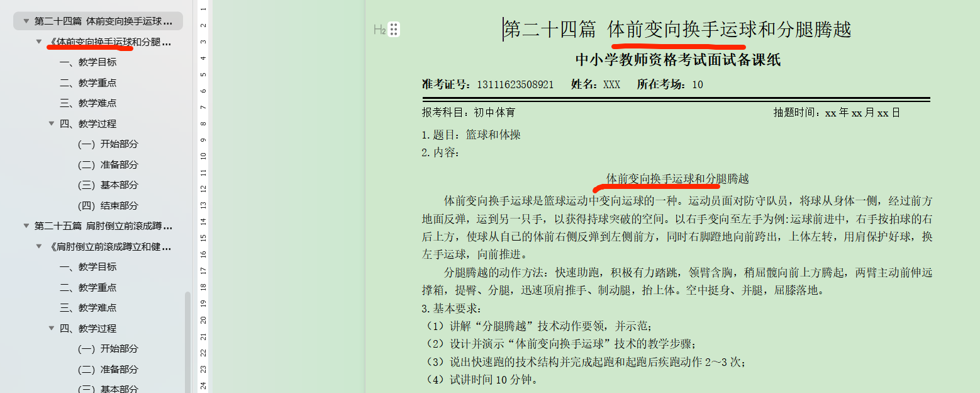This screenshot has height=393, width=980.
Task: Go to (四) 结束部分 in the outline
Action: coord(108,205)
